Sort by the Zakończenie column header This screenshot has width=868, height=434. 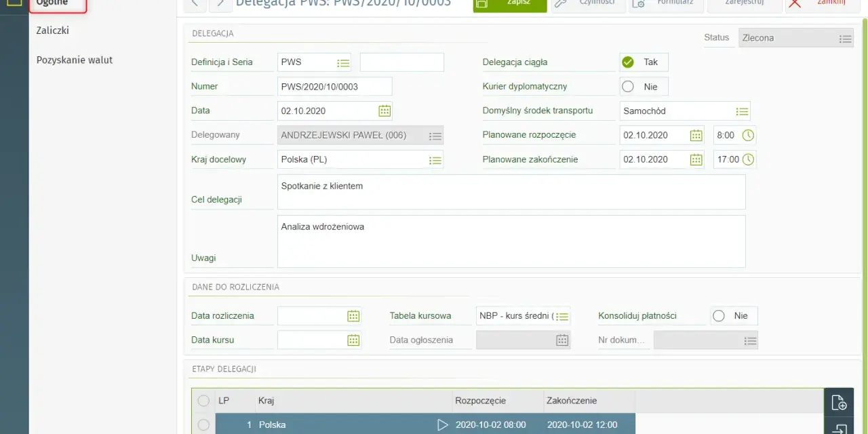tap(589, 401)
